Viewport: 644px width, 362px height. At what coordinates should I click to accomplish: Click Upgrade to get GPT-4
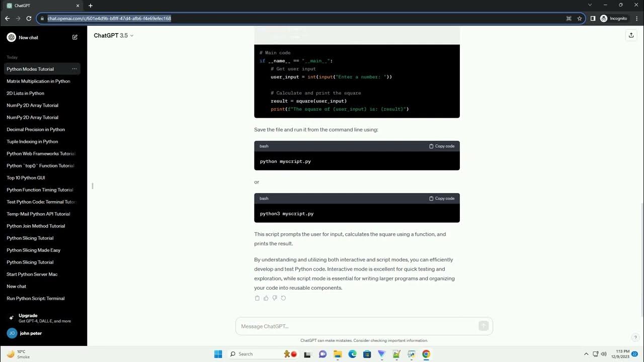coord(43,318)
